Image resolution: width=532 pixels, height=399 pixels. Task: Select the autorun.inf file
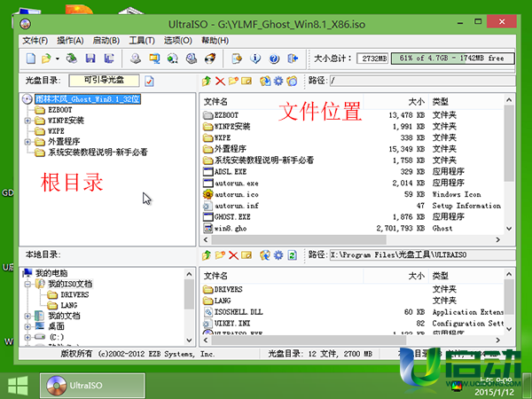(237, 206)
